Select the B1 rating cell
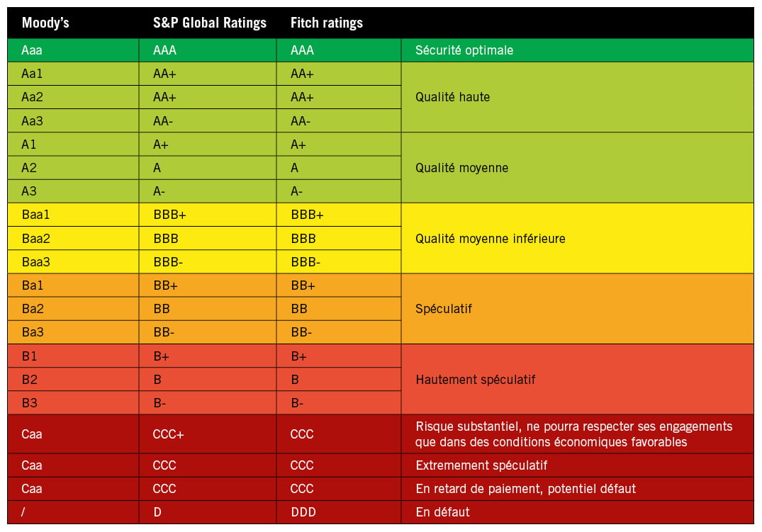Image resolution: width=762 pixels, height=532 pixels. 29,356
